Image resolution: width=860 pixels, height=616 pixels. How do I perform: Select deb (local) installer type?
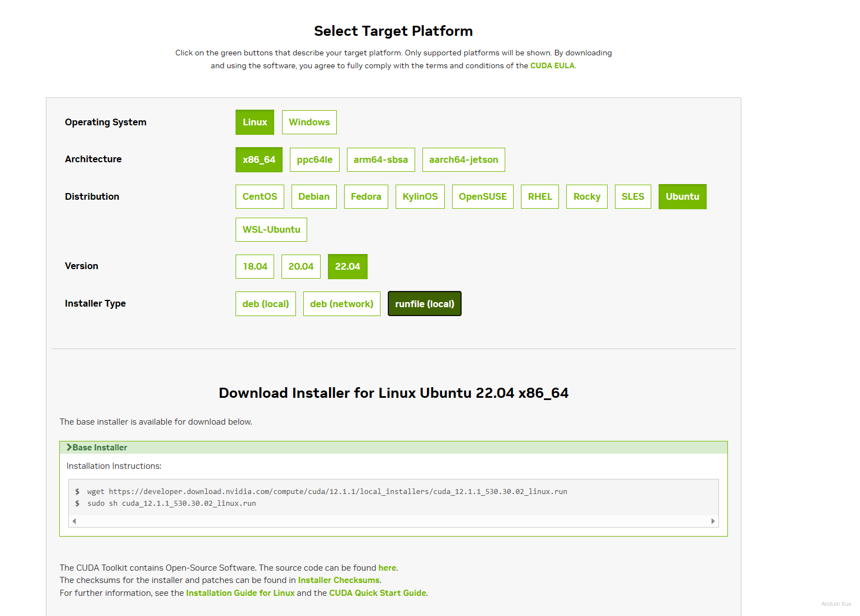[265, 304]
